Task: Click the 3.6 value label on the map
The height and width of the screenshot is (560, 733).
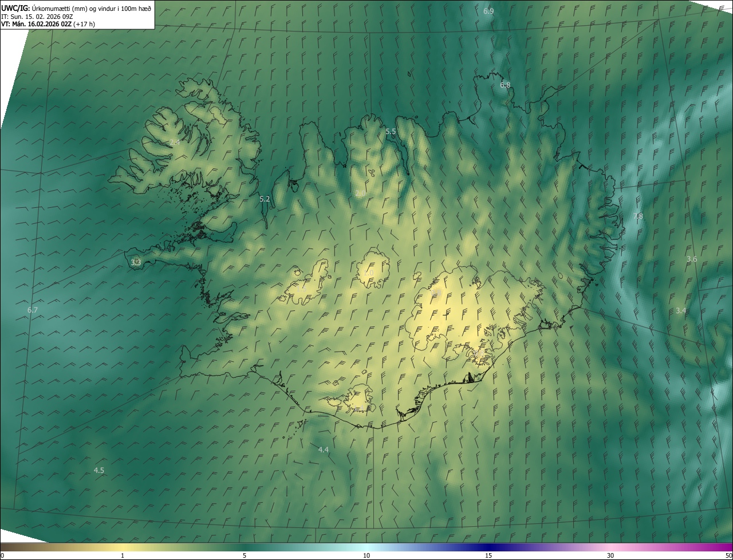Action: pos(692,259)
